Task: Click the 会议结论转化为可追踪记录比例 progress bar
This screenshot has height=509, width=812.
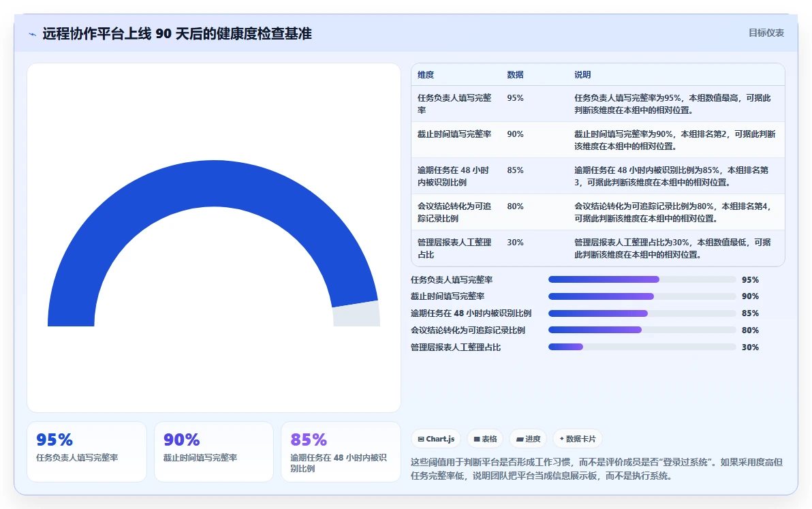Action: coord(642,330)
